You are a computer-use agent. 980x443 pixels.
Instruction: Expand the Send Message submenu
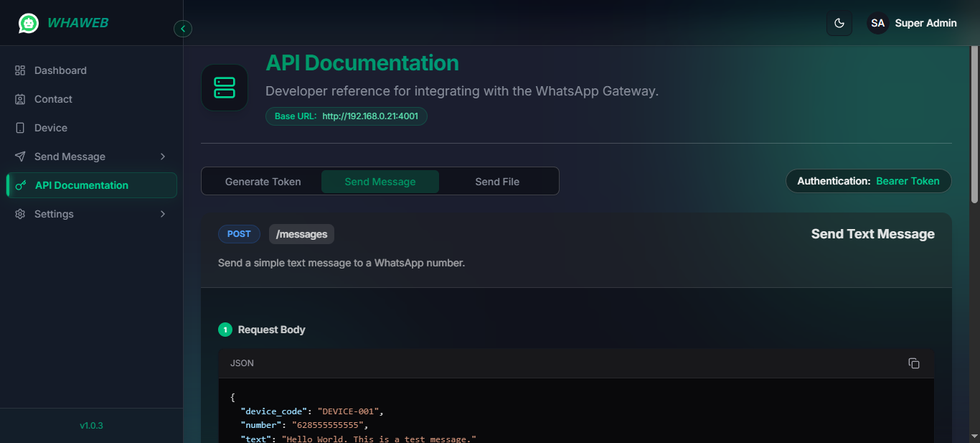(162, 156)
